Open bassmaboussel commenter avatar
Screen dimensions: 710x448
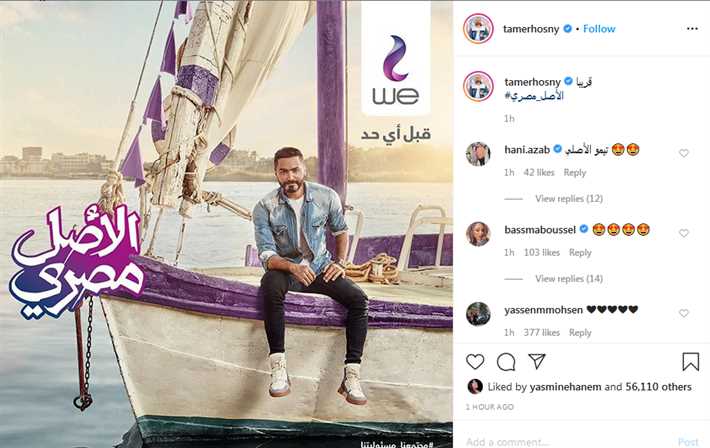click(478, 234)
